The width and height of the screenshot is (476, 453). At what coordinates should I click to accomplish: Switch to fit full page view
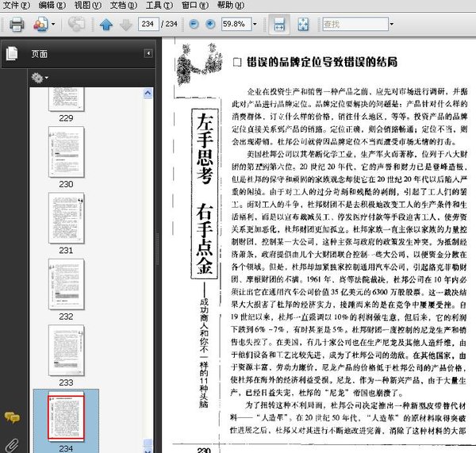point(303,25)
